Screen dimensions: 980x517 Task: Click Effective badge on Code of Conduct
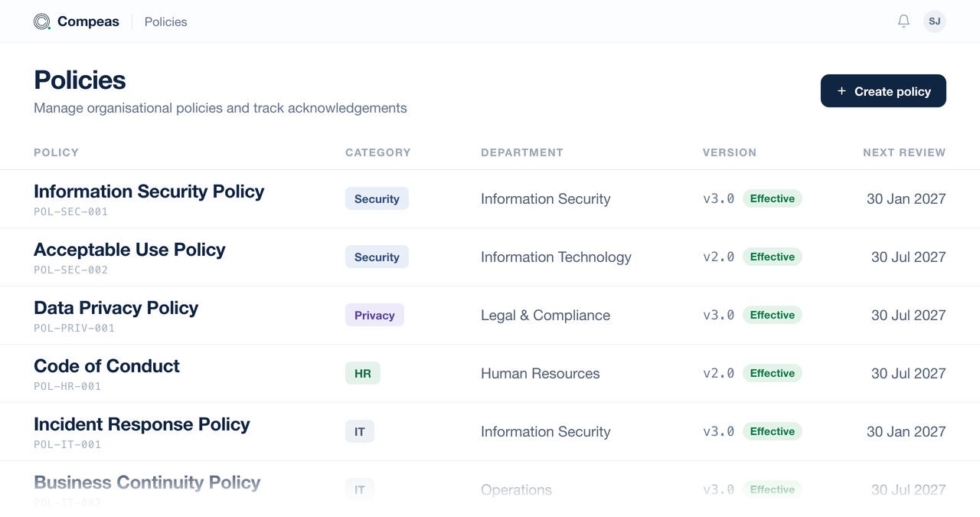click(x=773, y=373)
